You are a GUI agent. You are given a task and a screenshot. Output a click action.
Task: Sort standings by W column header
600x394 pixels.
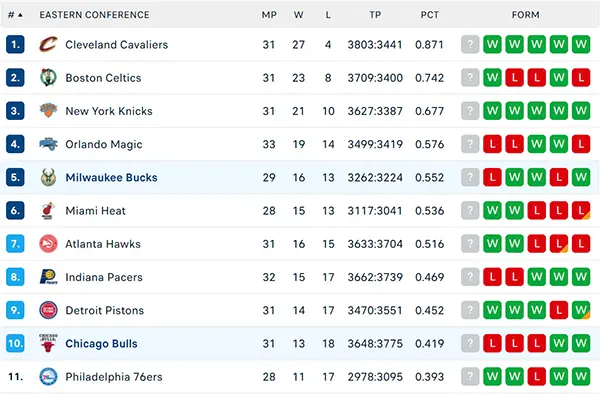[x=298, y=15]
